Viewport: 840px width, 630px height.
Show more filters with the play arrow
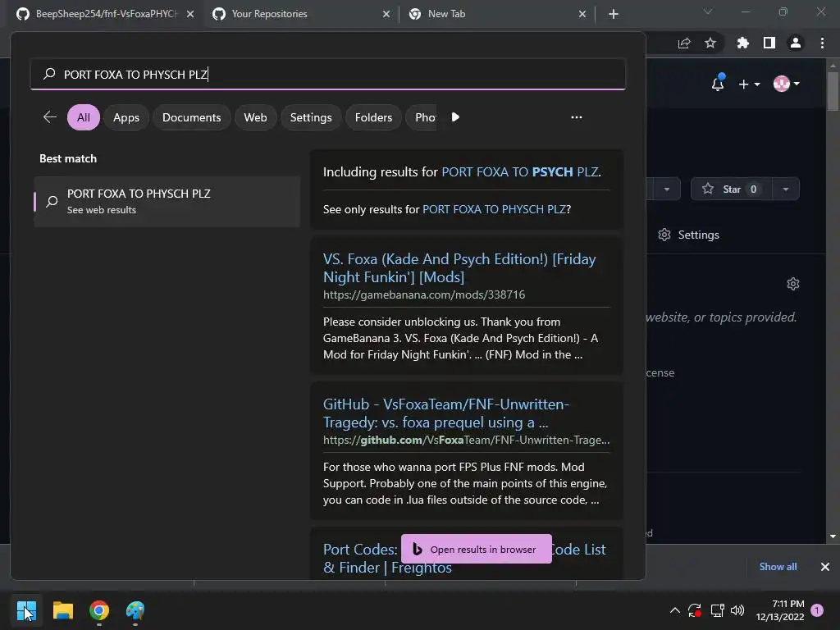coord(455,116)
